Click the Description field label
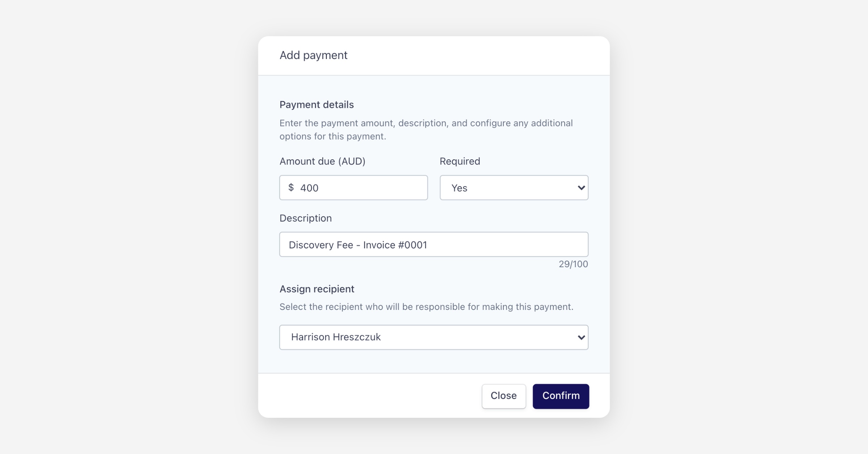 click(x=305, y=218)
